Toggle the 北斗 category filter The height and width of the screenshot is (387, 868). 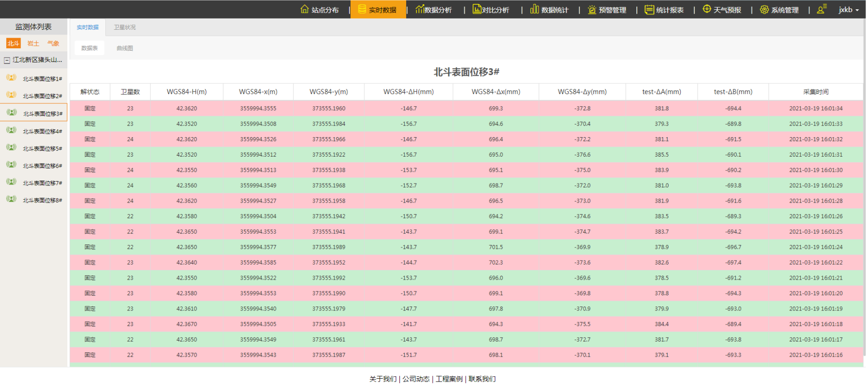(13, 43)
